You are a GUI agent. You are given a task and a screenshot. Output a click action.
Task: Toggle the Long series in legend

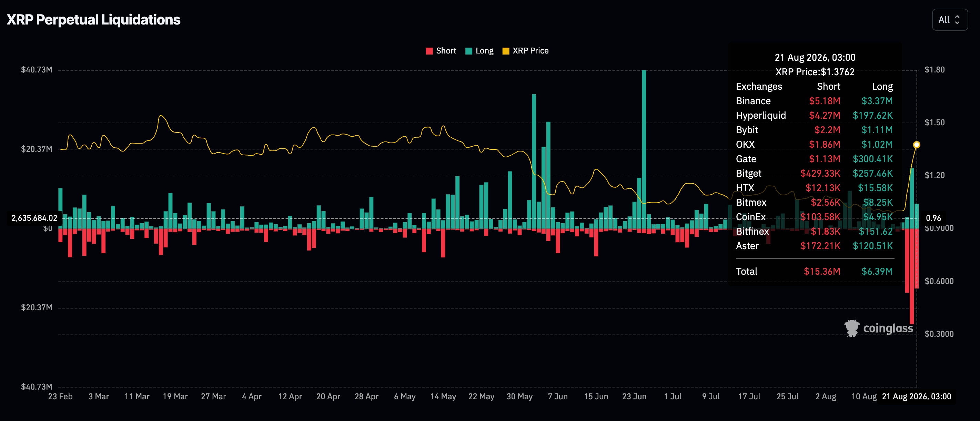pos(479,51)
